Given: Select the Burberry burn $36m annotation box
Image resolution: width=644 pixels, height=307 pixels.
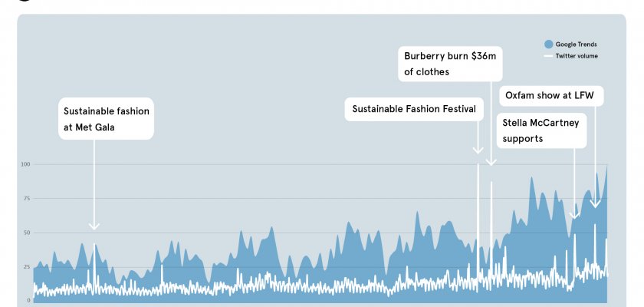Looking at the screenshot, I should (x=451, y=64).
